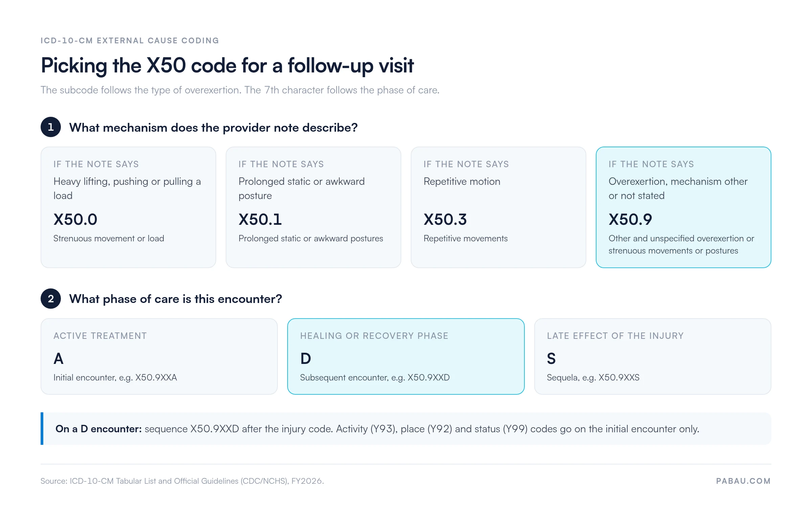
Task: Select the X50.0 strenuous movement card
Action: coord(128,207)
